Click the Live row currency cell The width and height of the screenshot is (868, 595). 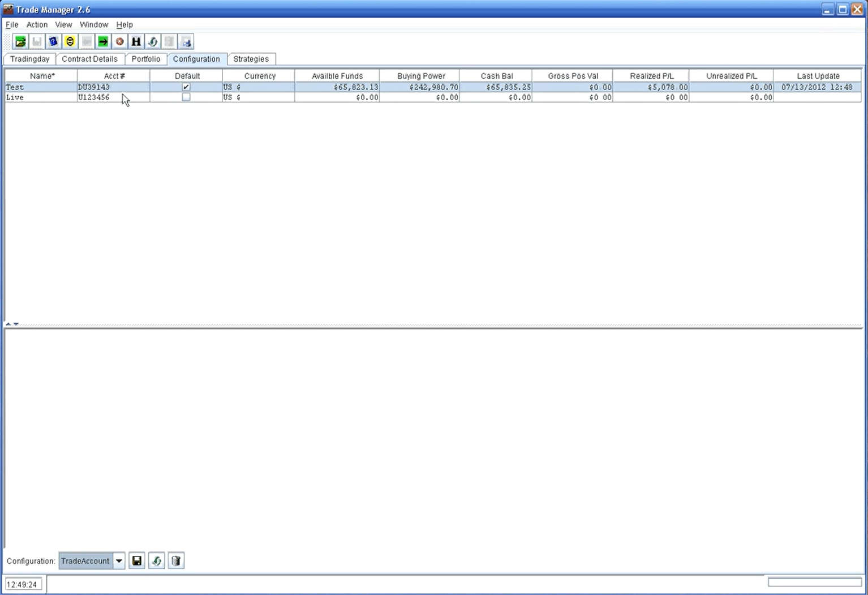(259, 97)
